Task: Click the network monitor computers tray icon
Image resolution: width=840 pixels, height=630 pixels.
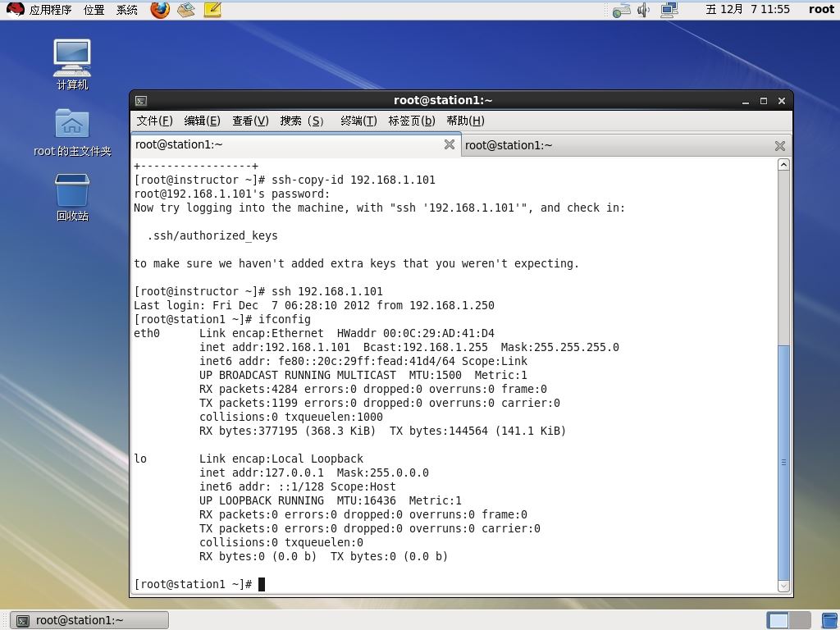Action: 669,10
